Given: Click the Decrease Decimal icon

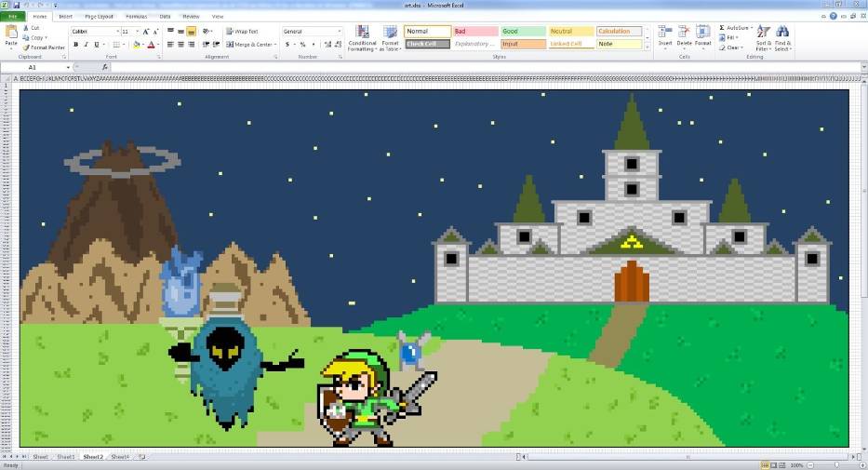Looking at the screenshot, I should [339, 45].
